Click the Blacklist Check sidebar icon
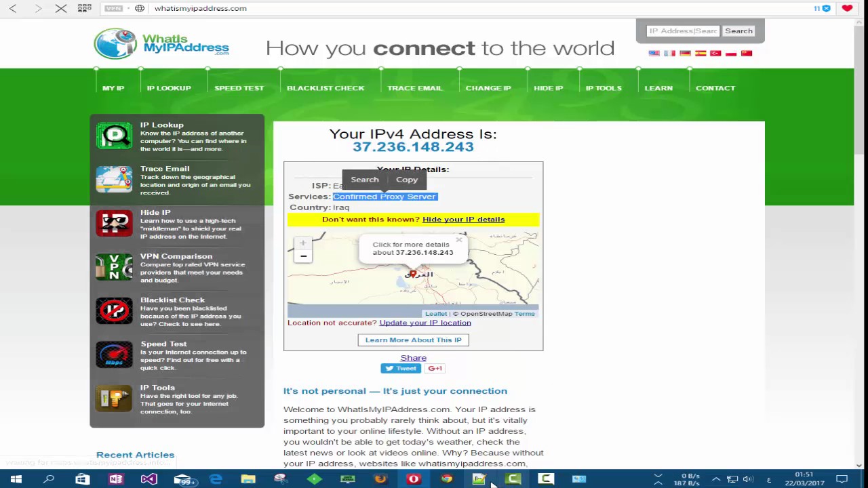868x488 pixels. pyautogui.click(x=114, y=311)
